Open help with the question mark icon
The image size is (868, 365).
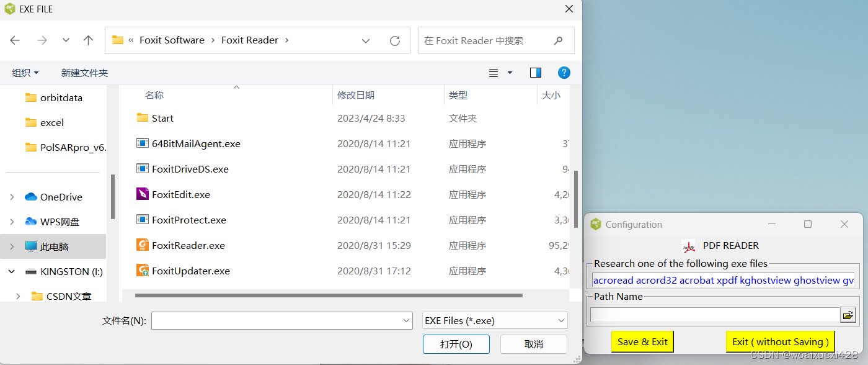(x=564, y=73)
